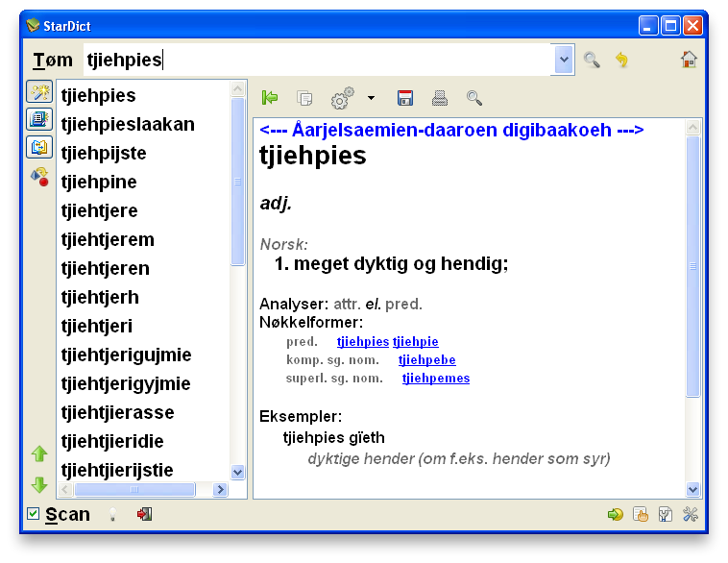Follow the tjiehpebe comparative link
The height and width of the screenshot is (563, 728).
click(x=426, y=359)
